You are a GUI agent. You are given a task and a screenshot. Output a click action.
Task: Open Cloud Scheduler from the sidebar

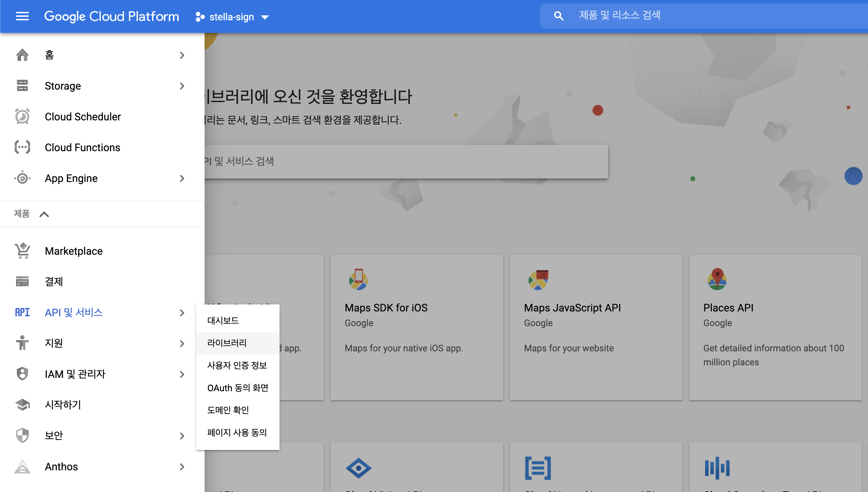pyautogui.click(x=102, y=117)
